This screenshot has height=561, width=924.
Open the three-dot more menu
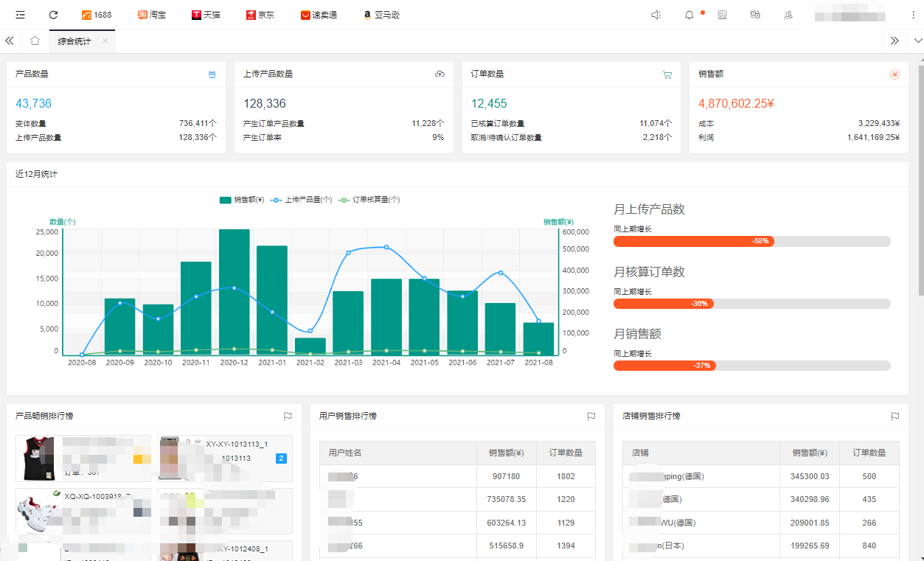tap(914, 15)
